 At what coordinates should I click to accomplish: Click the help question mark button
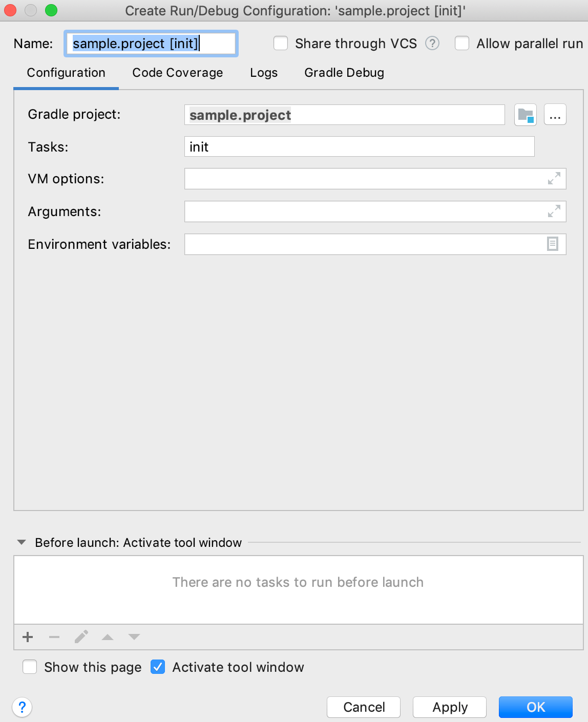coord(22,707)
